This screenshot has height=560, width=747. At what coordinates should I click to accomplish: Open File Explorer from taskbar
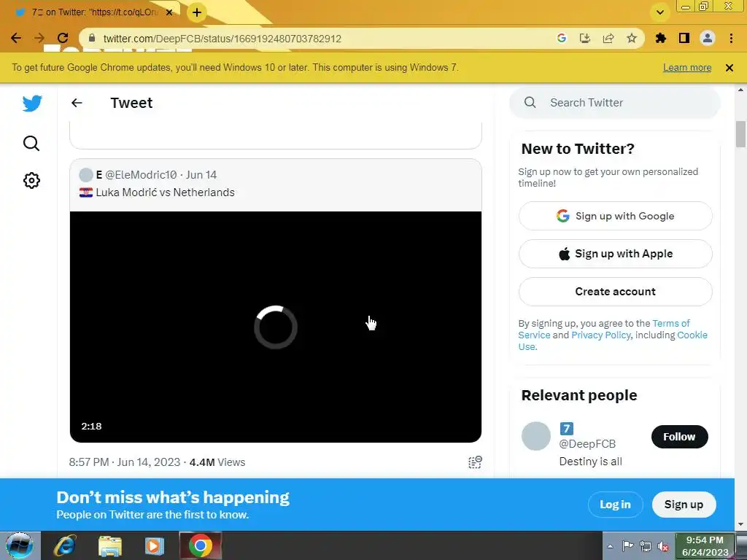click(x=110, y=545)
